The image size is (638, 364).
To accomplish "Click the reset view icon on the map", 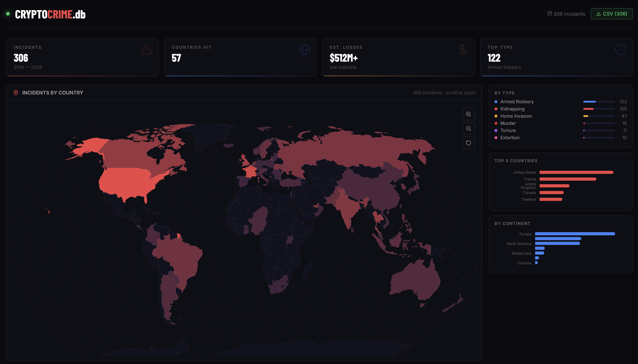I will [x=468, y=143].
